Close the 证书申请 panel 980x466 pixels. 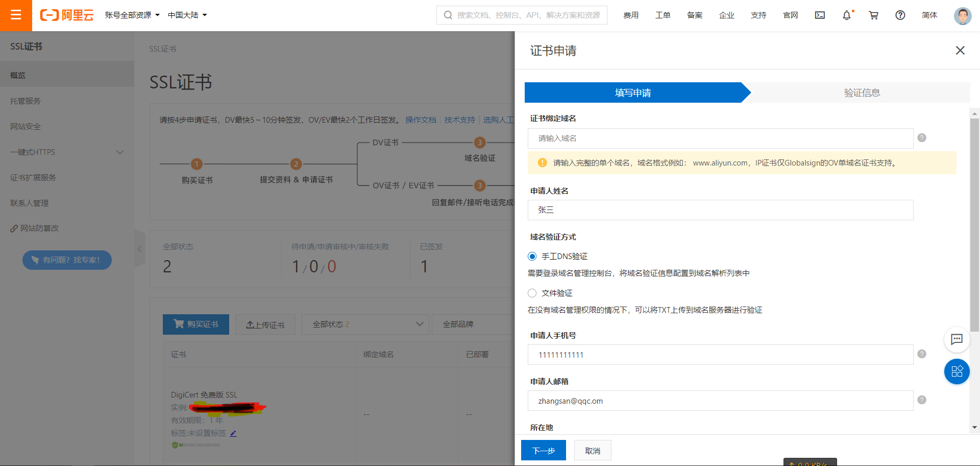tap(960, 50)
